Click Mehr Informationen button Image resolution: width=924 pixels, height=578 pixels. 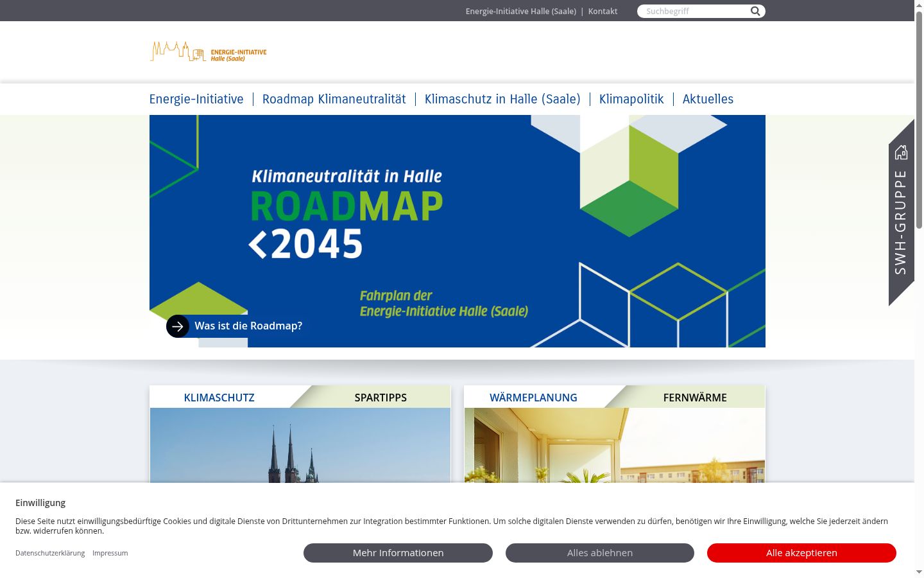[398, 553]
